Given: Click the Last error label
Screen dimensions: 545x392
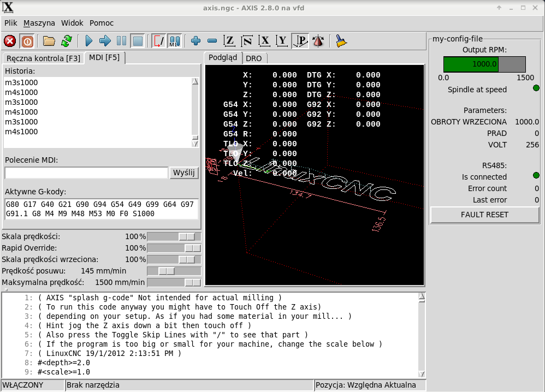Looking at the screenshot, I should click(490, 200).
